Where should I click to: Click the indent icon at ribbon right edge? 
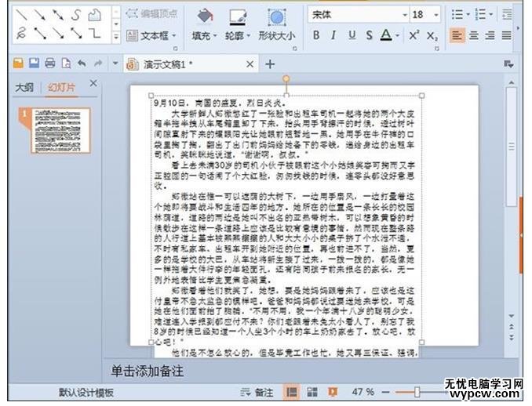[x=507, y=15]
